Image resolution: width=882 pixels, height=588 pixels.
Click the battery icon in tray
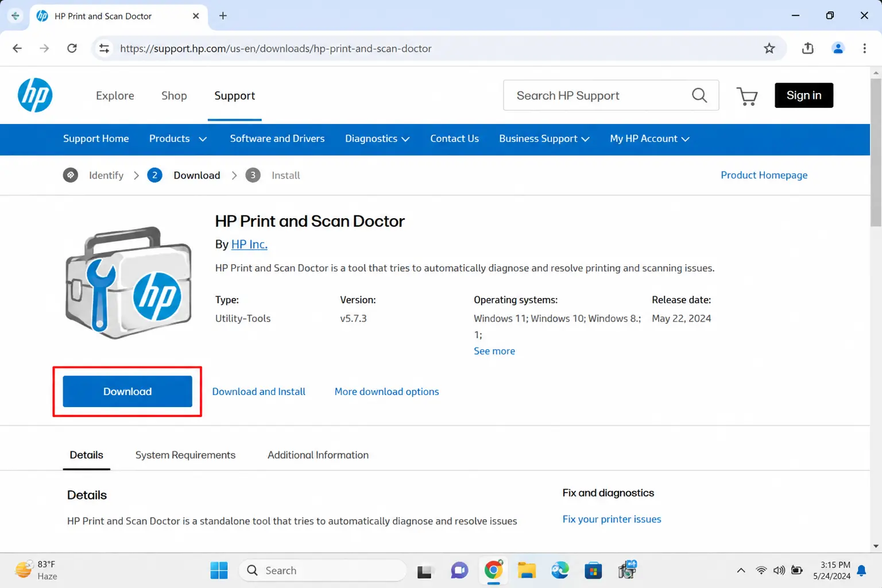click(x=797, y=570)
